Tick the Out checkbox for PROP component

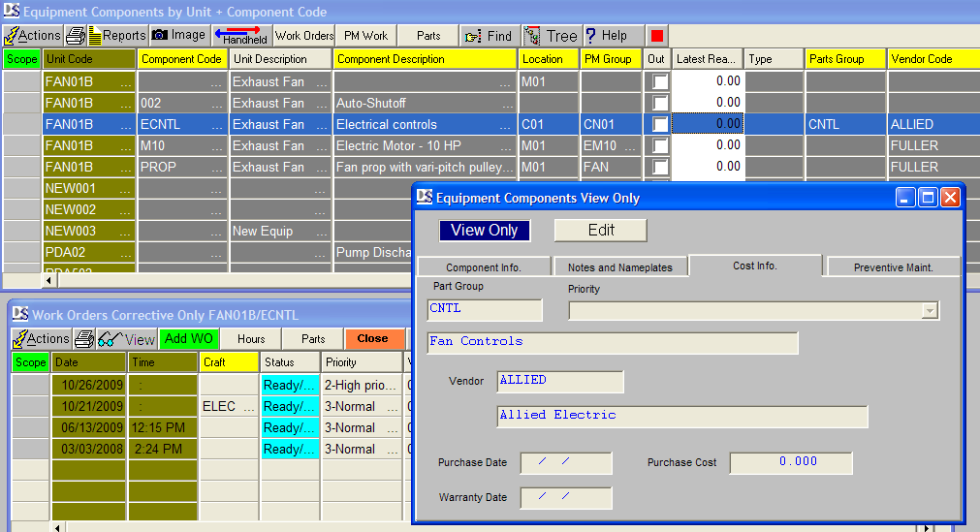coord(660,168)
